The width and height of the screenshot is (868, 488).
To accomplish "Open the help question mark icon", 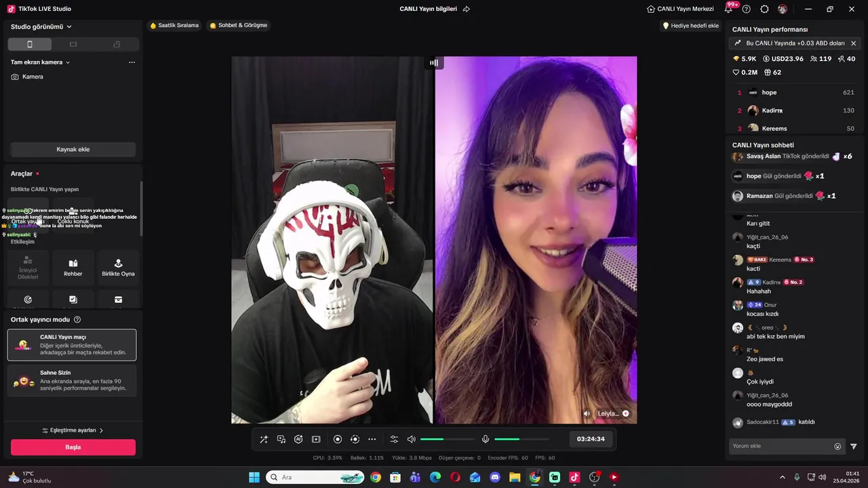I will coord(747,9).
